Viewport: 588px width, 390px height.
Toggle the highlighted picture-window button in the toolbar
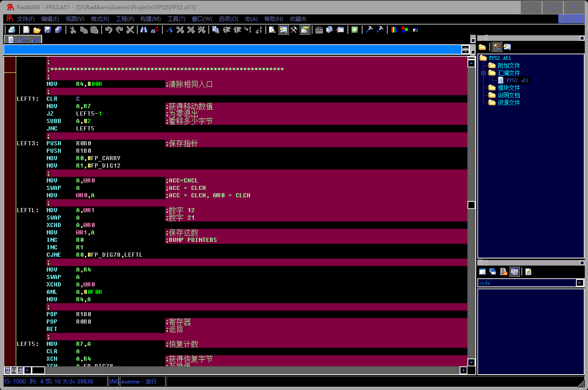click(x=283, y=30)
